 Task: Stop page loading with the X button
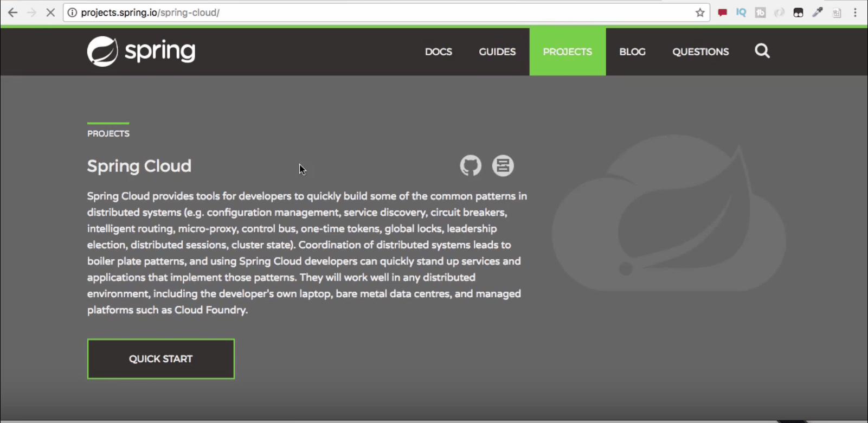coord(50,12)
